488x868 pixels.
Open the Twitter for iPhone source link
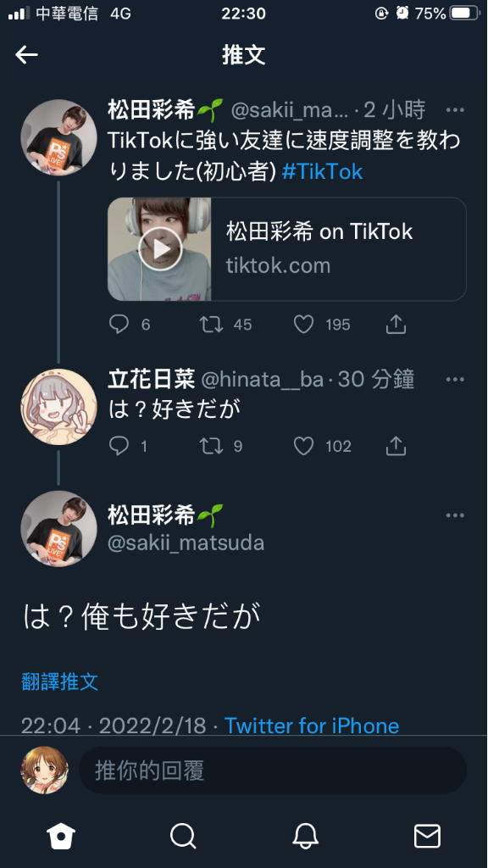312,726
